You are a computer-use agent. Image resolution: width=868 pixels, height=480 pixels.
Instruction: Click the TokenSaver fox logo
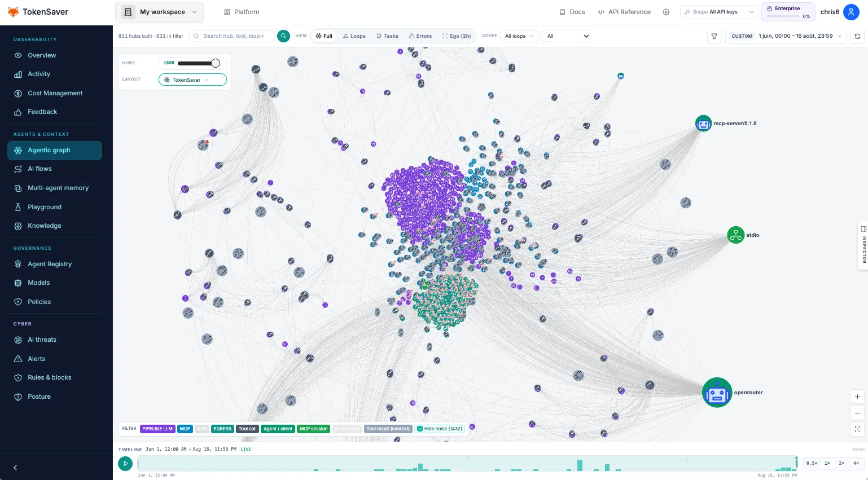point(13,12)
